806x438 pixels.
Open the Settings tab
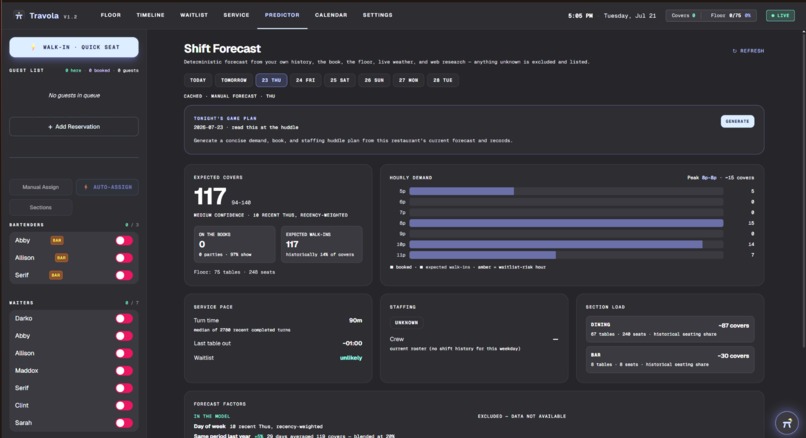[377, 15]
